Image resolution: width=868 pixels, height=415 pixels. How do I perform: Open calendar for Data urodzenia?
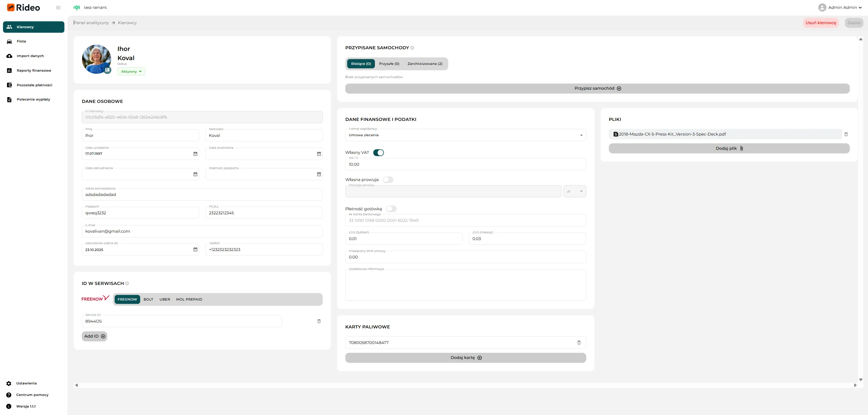click(x=195, y=154)
